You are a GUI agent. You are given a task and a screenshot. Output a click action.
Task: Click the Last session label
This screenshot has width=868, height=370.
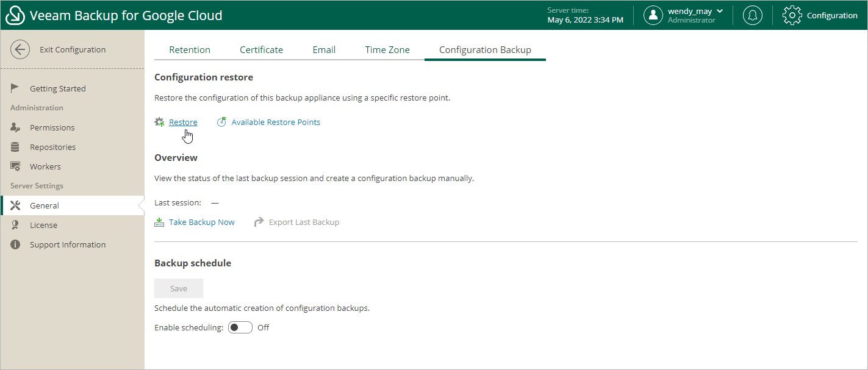[178, 202]
